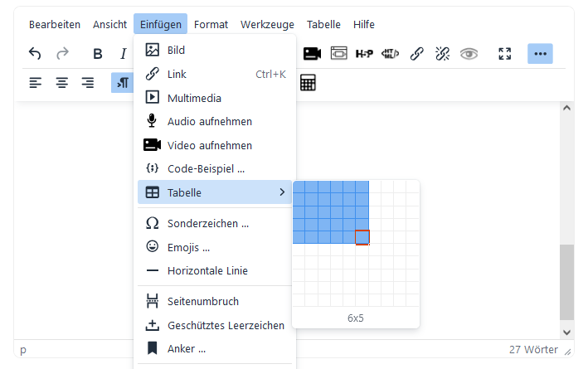The width and height of the screenshot is (588, 369).
Task: Collapse toolbar with three dots button
Action: [x=540, y=54]
